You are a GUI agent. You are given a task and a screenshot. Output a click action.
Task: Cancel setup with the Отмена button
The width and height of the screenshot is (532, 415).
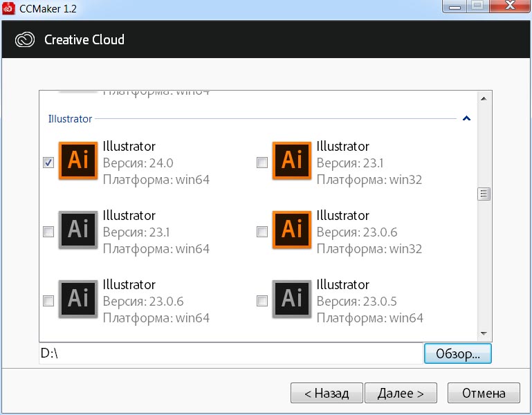(x=484, y=393)
